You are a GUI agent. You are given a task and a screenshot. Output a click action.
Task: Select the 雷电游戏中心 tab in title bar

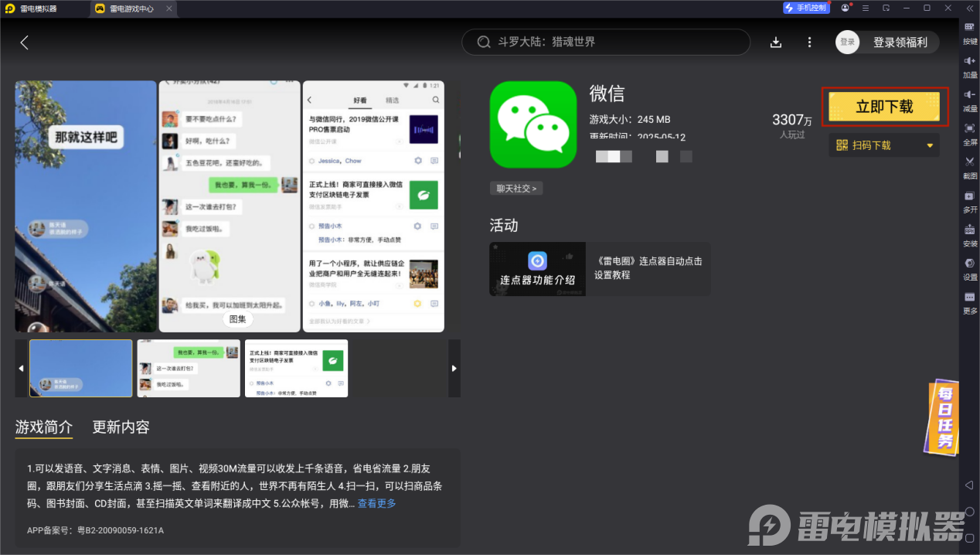point(131,9)
